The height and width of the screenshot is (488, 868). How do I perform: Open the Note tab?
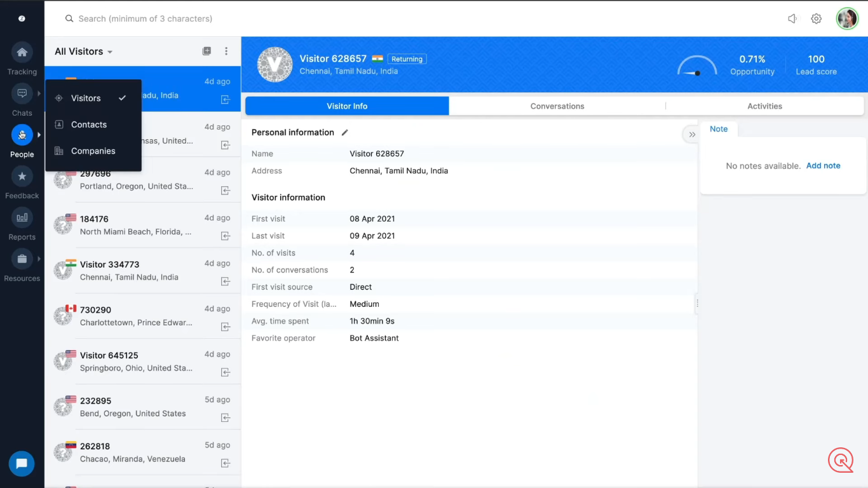tap(719, 129)
